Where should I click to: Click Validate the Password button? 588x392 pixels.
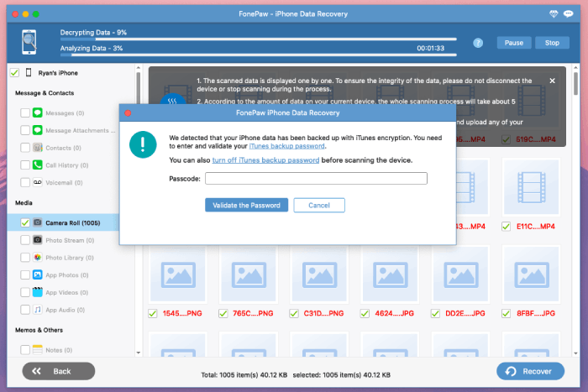246,205
